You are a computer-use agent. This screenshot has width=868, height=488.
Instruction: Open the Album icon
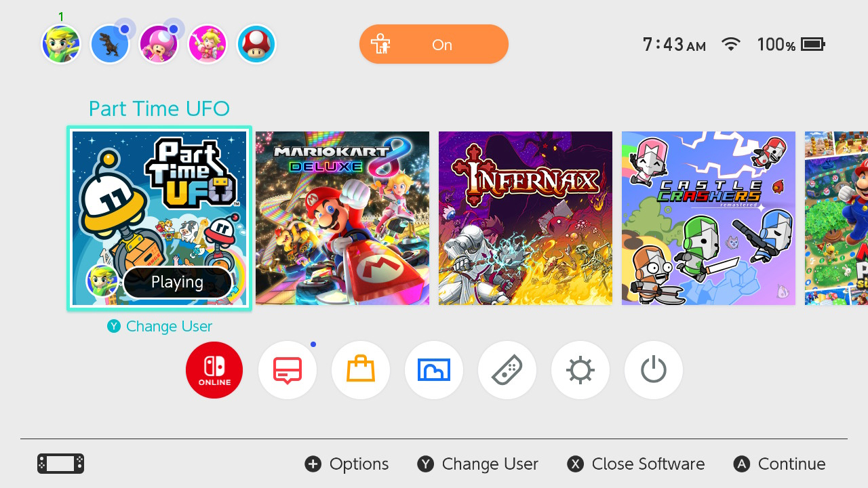click(x=434, y=370)
